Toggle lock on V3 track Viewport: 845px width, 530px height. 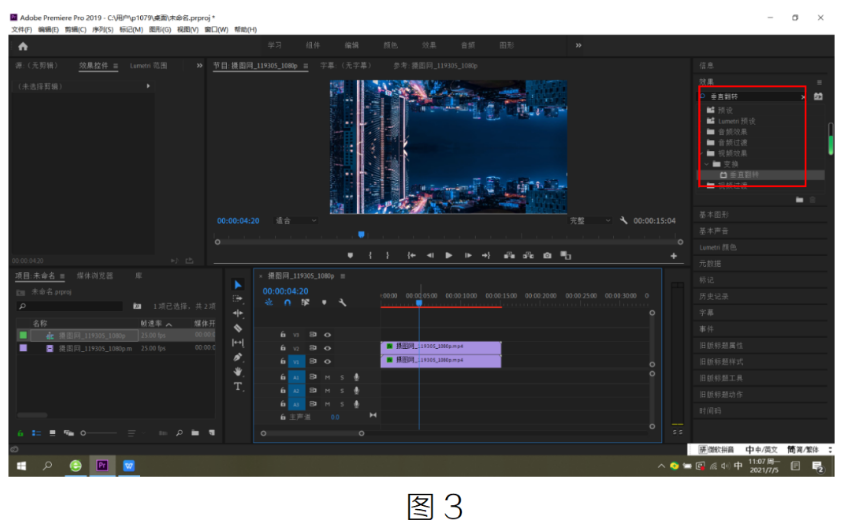coord(282,335)
